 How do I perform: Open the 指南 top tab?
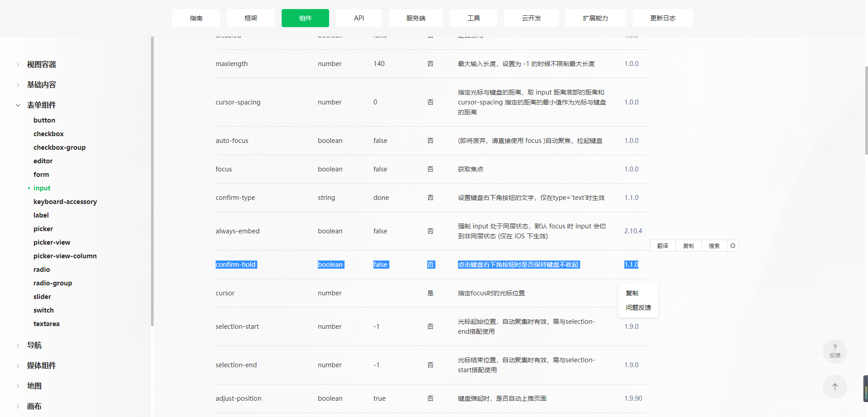click(196, 18)
